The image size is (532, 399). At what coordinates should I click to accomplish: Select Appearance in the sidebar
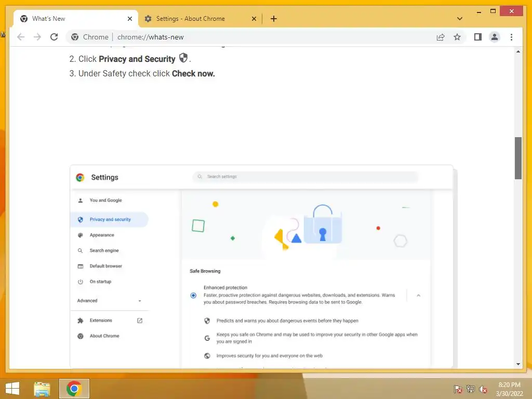[102, 235]
